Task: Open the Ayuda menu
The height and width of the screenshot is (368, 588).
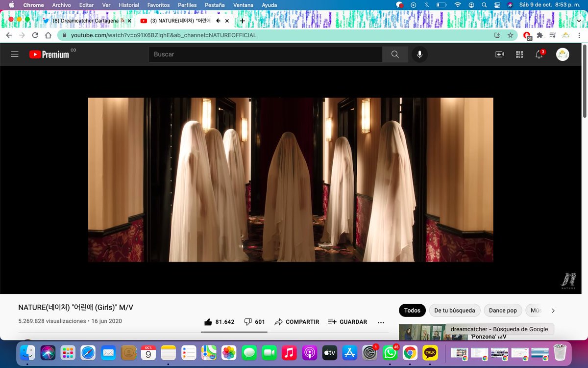Action: [x=269, y=5]
